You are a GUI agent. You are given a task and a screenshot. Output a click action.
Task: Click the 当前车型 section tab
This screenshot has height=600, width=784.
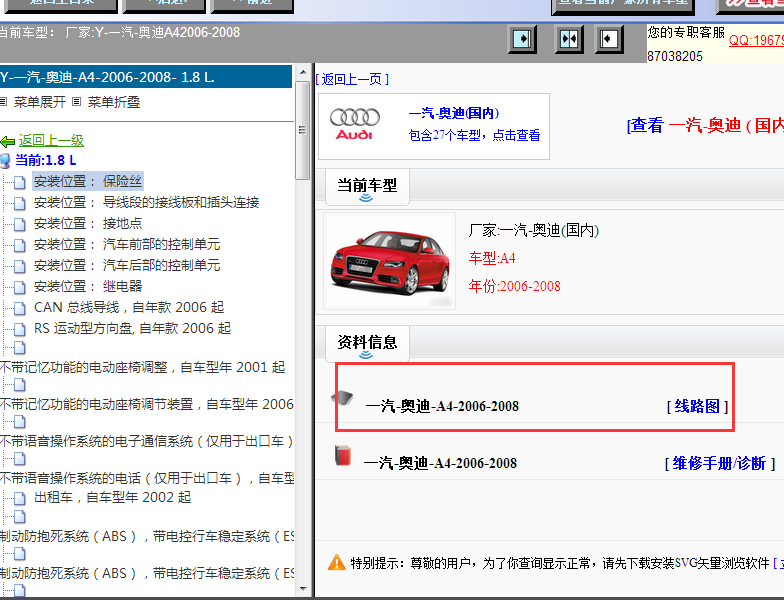(367, 186)
